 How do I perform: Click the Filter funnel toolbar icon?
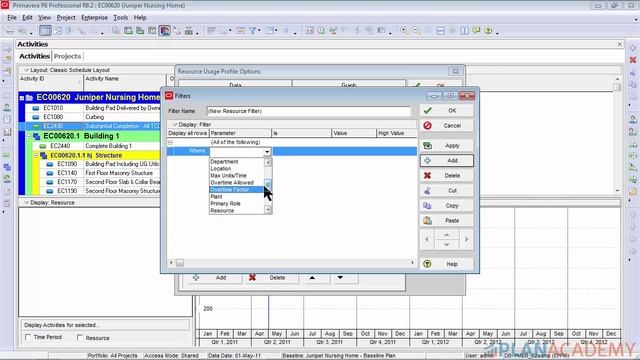point(252,31)
